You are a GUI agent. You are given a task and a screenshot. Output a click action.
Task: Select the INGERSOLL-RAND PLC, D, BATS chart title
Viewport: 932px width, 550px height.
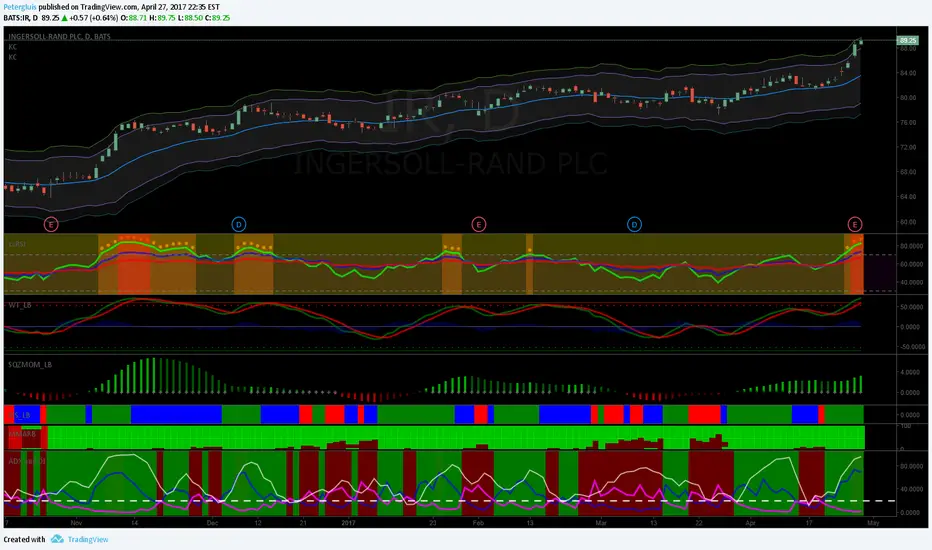click(59, 36)
